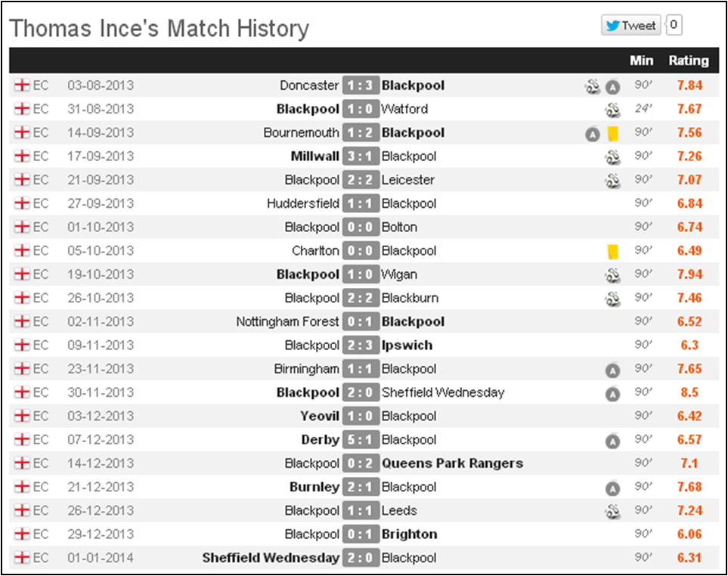Image resolution: width=728 pixels, height=576 pixels.
Task: Click the assist icon in the Doncaster match row
Action: (613, 87)
